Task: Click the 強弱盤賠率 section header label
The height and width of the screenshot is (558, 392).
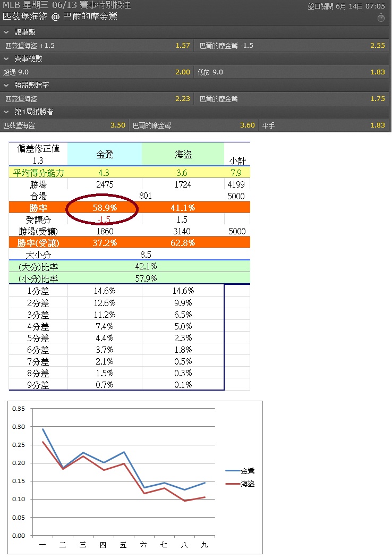Action: [x=32, y=86]
